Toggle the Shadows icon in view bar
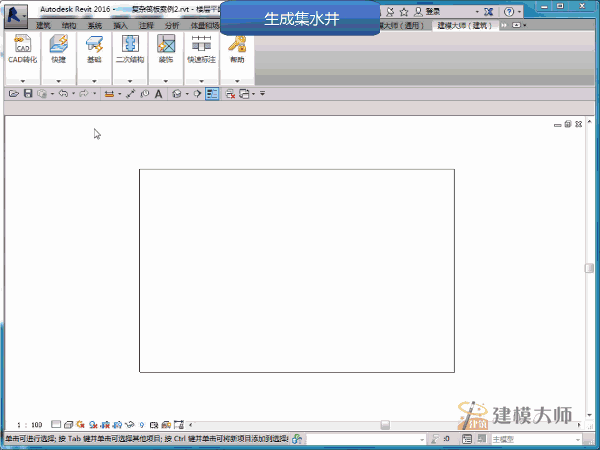This screenshot has height=450, width=600. (x=93, y=424)
